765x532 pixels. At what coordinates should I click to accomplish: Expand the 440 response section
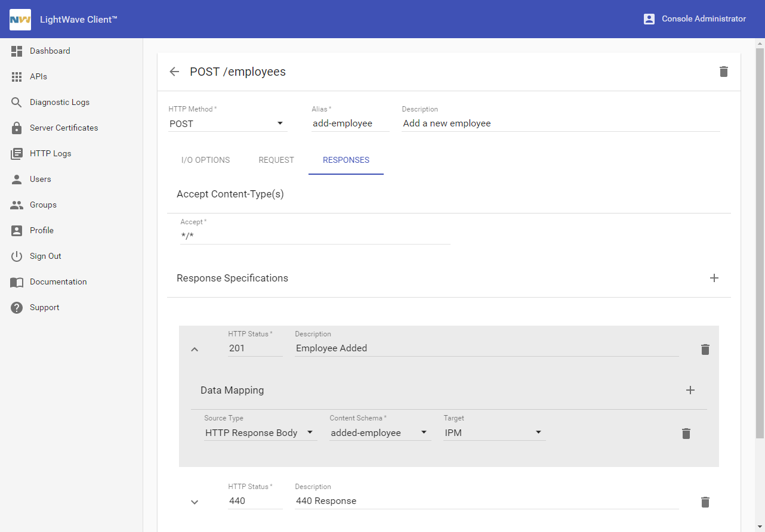click(x=195, y=502)
